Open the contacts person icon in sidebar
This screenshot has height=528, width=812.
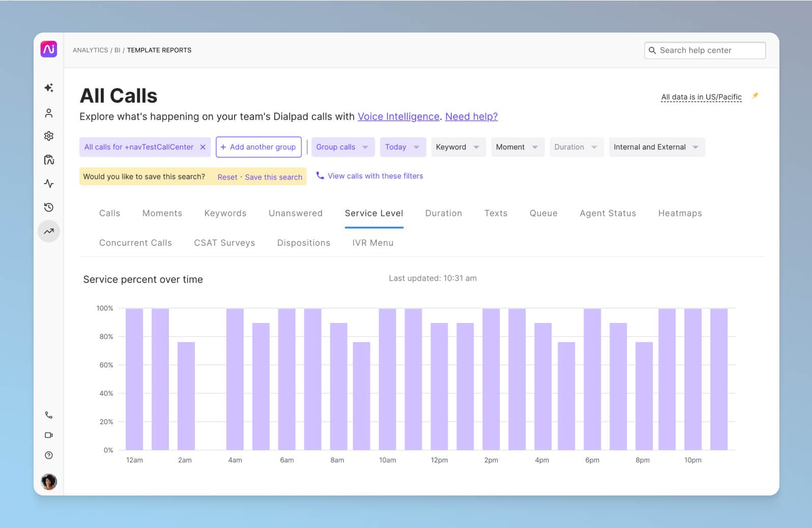click(49, 113)
